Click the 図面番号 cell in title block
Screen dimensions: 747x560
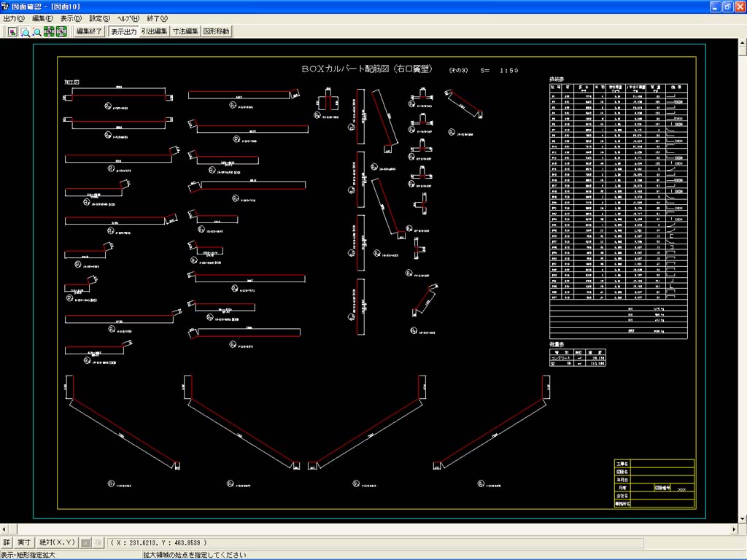pyautogui.click(x=662, y=488)
